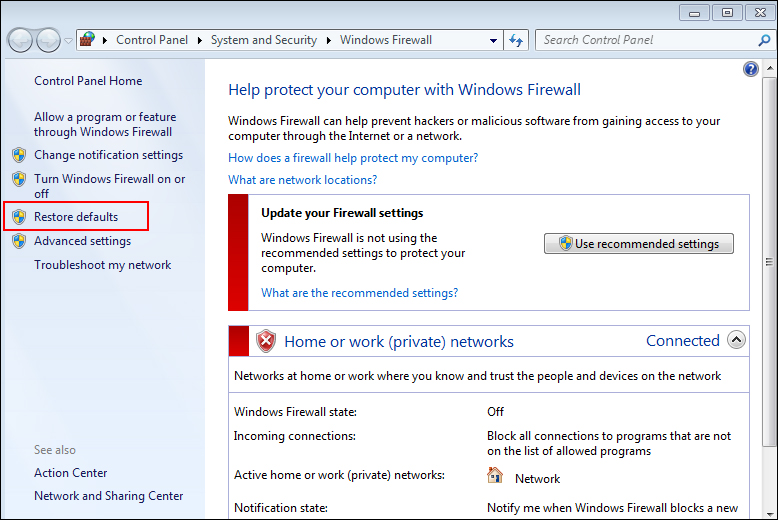Open the Help question mark icon
This screenshot has width=778, height=520.
pyautogui.click(x=751, y=69)
